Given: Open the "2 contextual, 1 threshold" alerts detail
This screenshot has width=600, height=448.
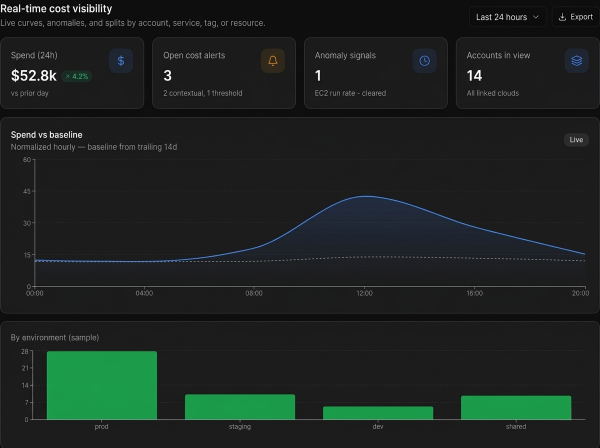Looking at the screenshot, I should coord(206,93).
